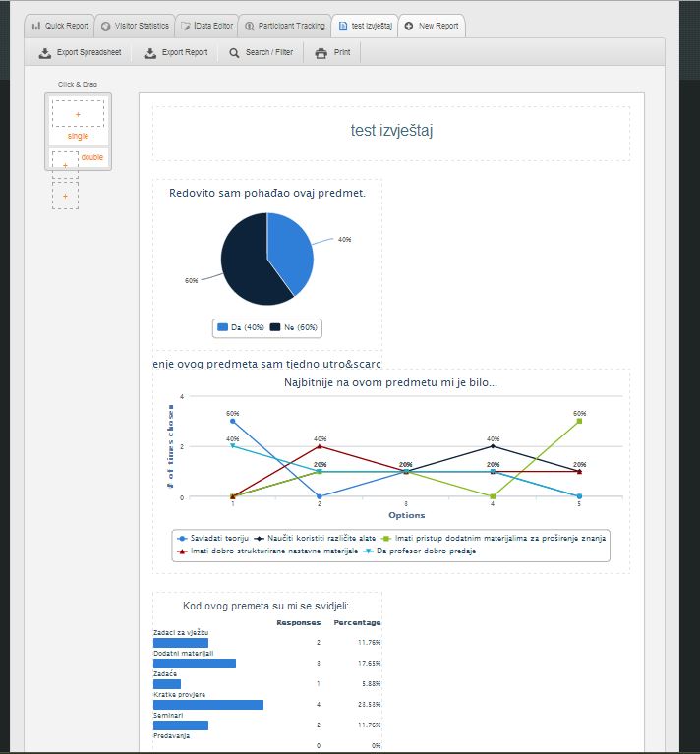Create a New Report via the plus tab
The image size is (700, 754).
point(432,26)
